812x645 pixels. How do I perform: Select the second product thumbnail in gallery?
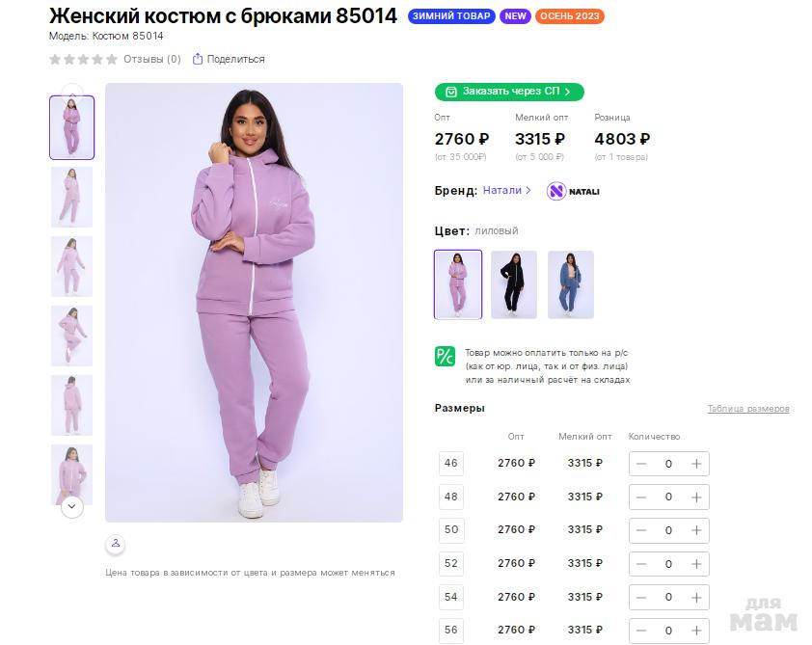pos(71,197)
